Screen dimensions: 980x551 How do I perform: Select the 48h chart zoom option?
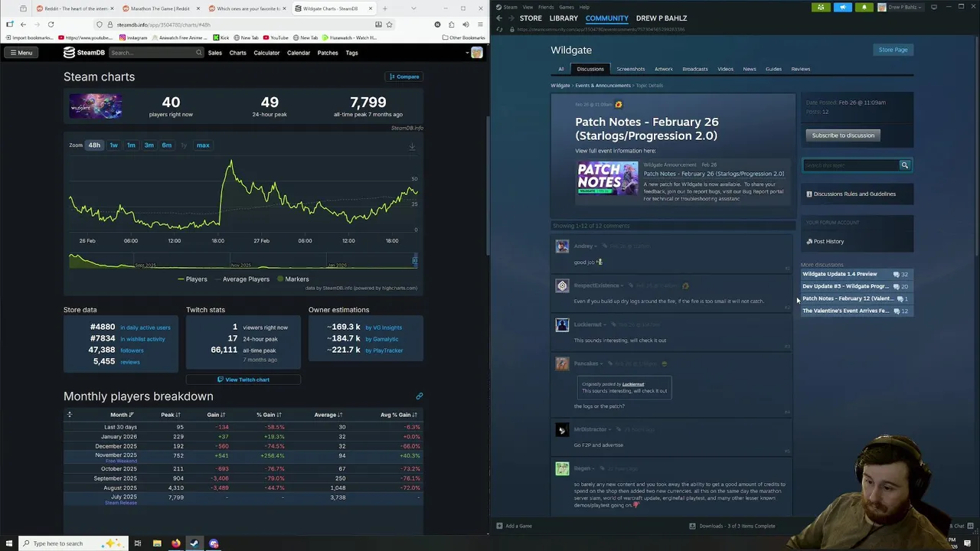point(94,145)
